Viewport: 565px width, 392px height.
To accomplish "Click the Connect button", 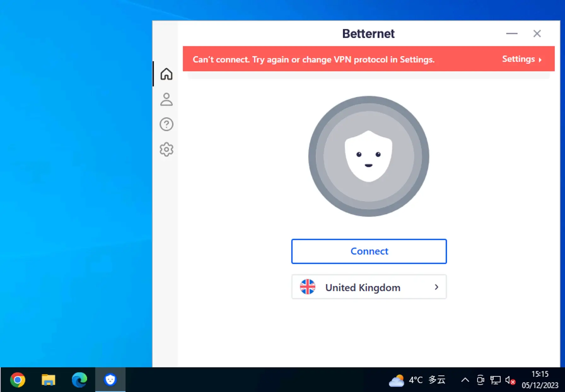I will [x=369, y=251].
